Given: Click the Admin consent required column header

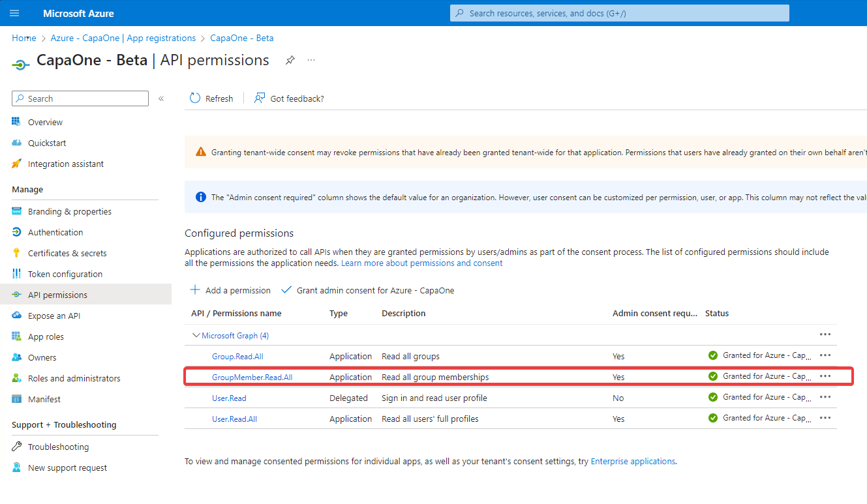Looking at the screenshot, I should coord(655,314).
